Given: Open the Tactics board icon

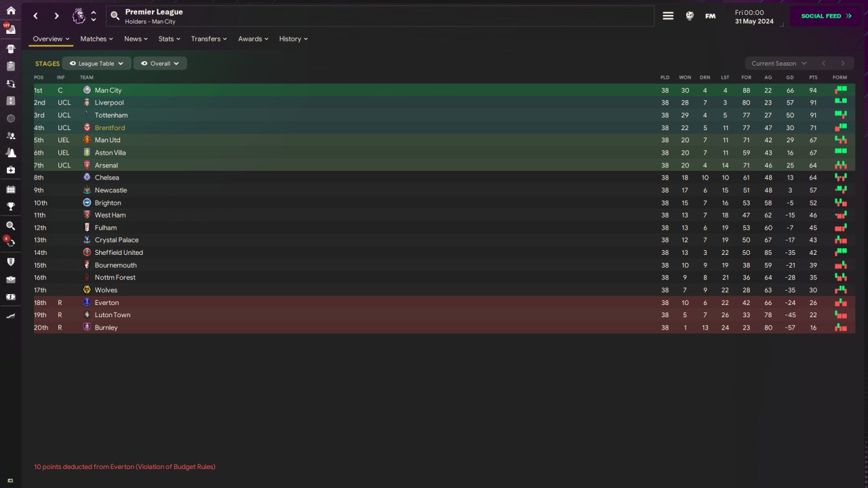Looking at the screenshot, I should click(10, 101).
